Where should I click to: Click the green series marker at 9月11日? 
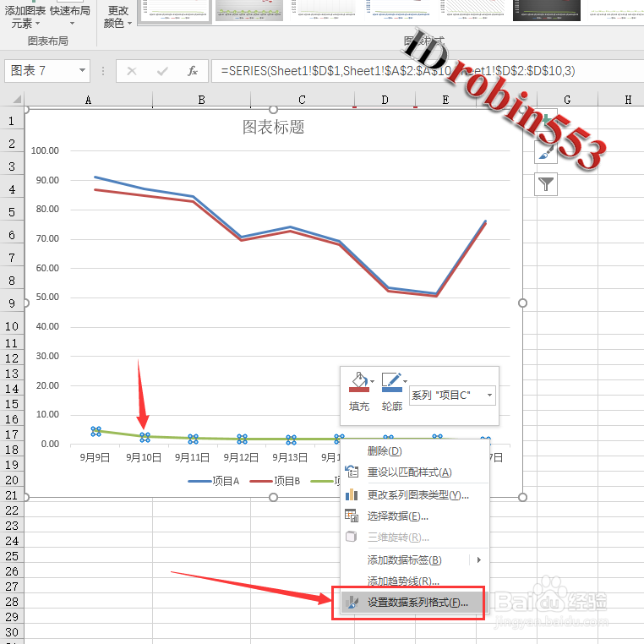click(193, 439)
